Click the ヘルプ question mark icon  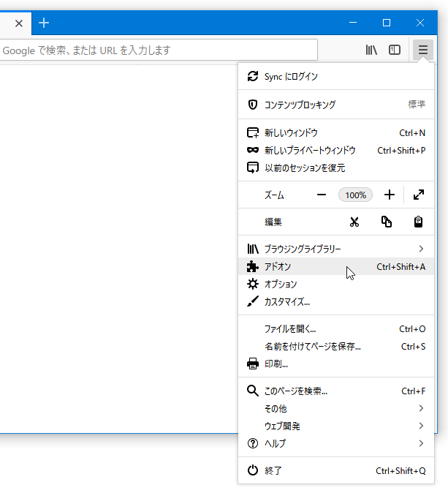point(253,443)
